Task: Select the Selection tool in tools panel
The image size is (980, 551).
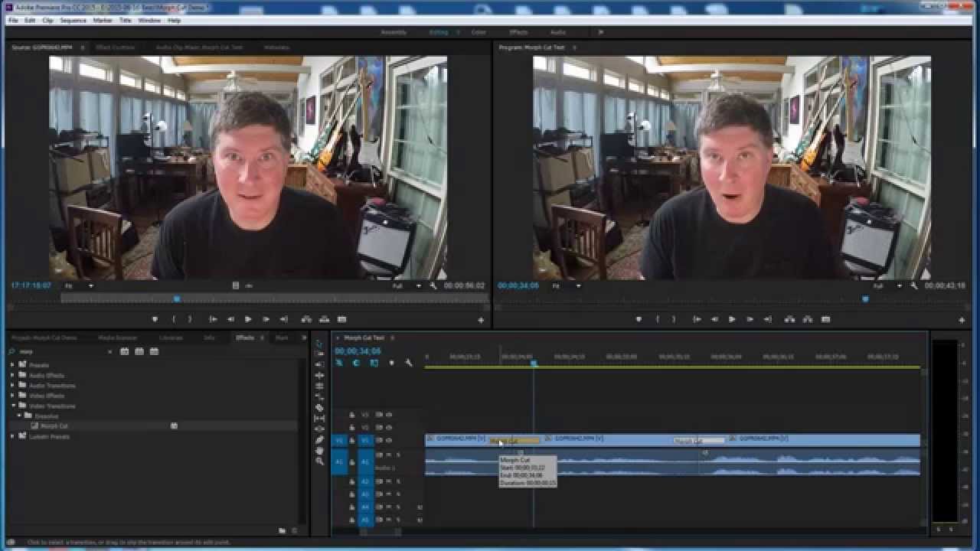Action: (x=319, y=344)
